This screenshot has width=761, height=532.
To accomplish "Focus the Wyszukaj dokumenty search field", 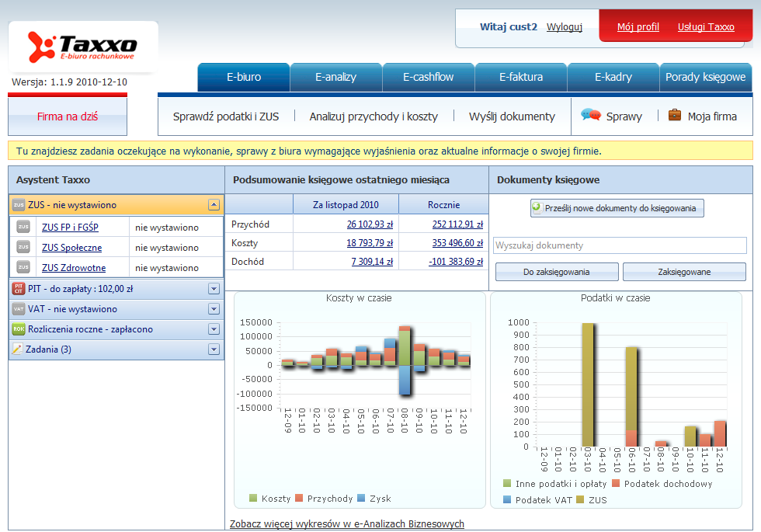I will (x=620, y=245).
